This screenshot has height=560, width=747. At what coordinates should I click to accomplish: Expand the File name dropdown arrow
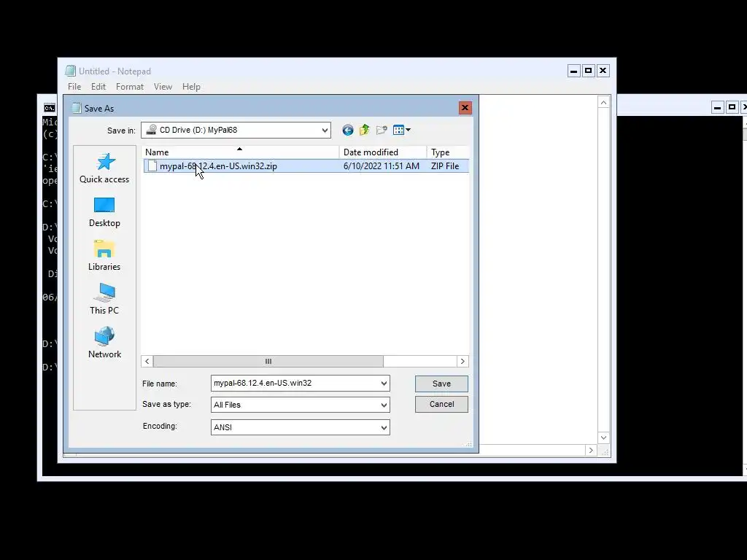pyautogui.click(x=384, y=384)
